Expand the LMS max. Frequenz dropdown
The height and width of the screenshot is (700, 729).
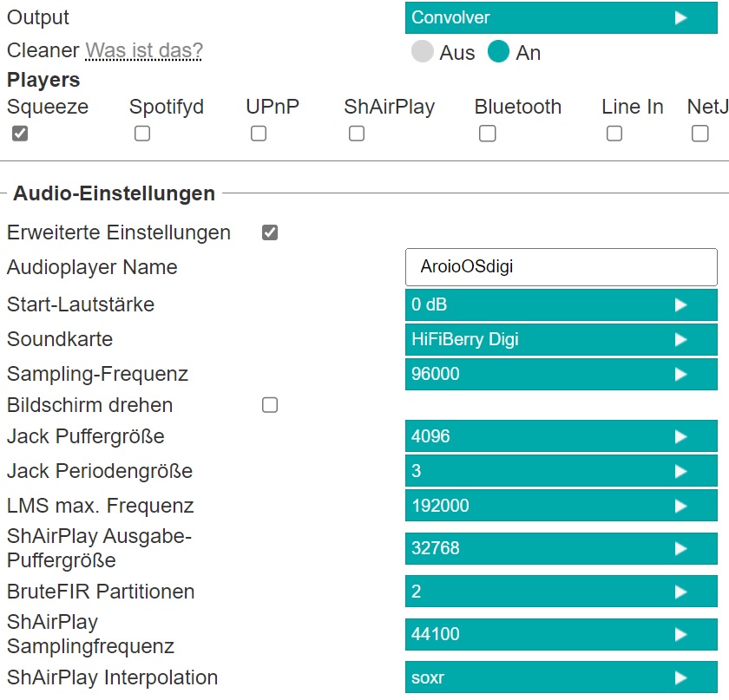click(561, 506)
